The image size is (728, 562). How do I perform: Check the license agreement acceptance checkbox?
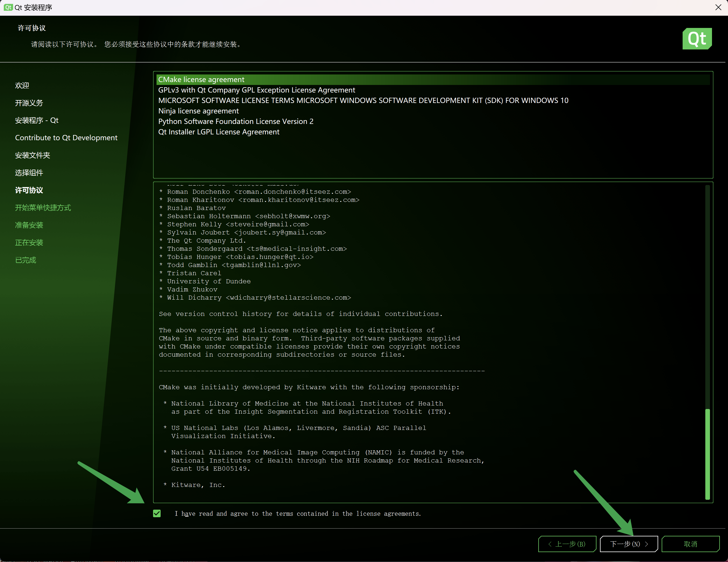pos(157,513)
